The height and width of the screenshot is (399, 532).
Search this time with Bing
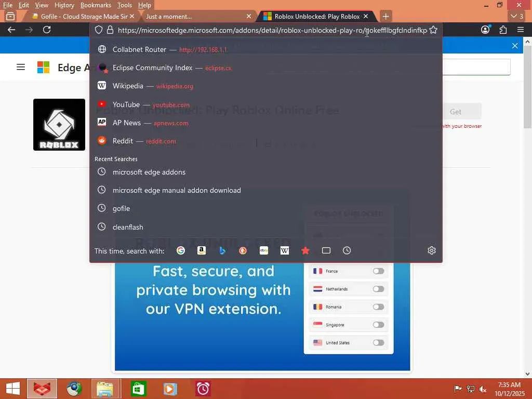coord(222,251)
